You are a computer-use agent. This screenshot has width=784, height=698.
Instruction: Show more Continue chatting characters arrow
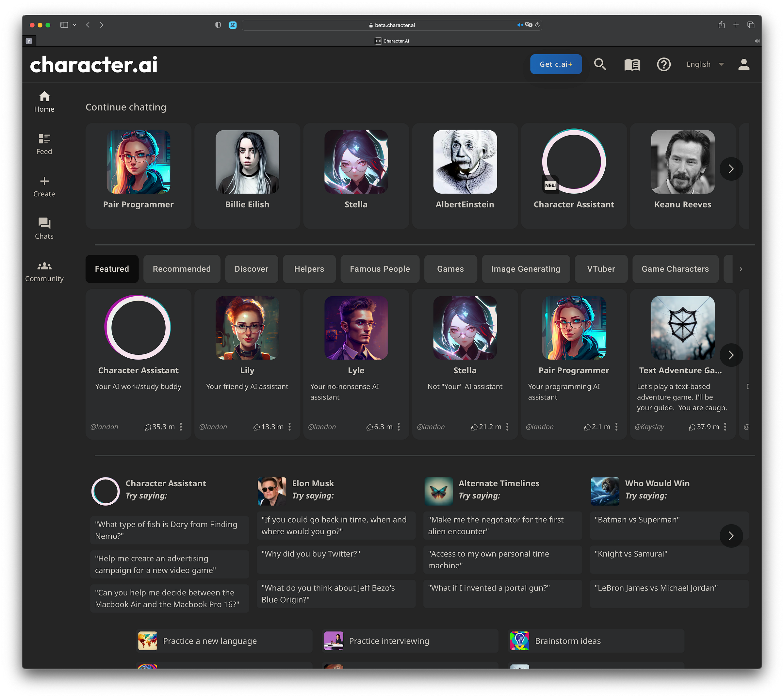click(x=731, y=169)
